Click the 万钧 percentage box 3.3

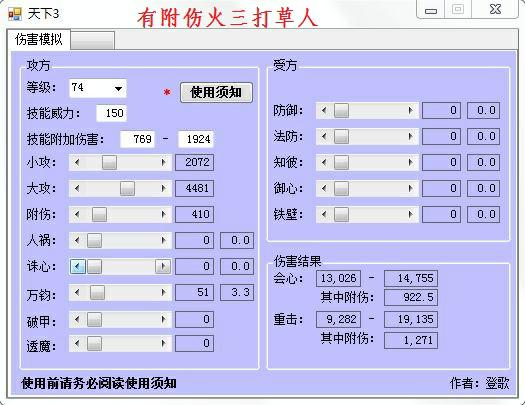coord(237,293)
